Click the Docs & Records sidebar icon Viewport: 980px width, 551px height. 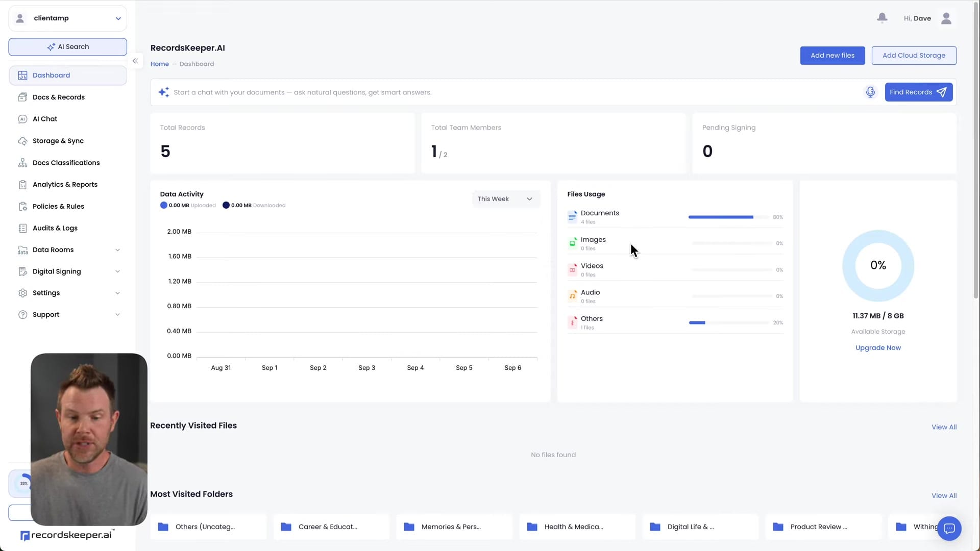[x=22, y=97]
